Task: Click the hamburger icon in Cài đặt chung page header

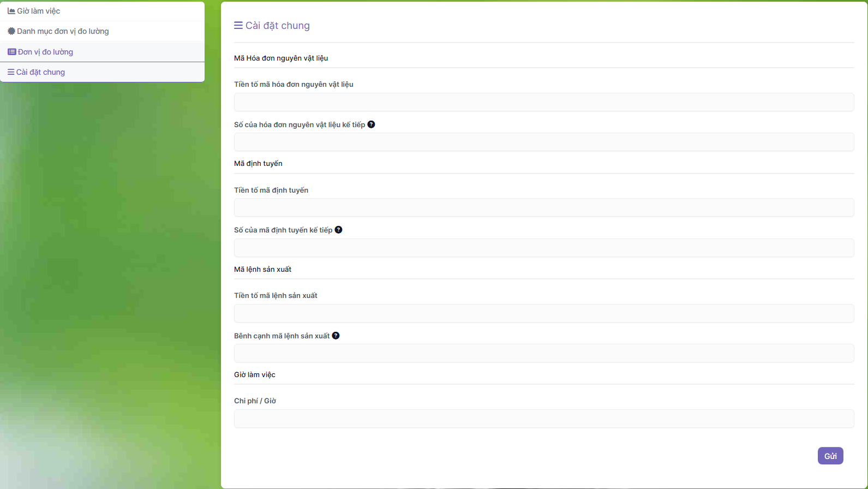Action: [238, 26]
